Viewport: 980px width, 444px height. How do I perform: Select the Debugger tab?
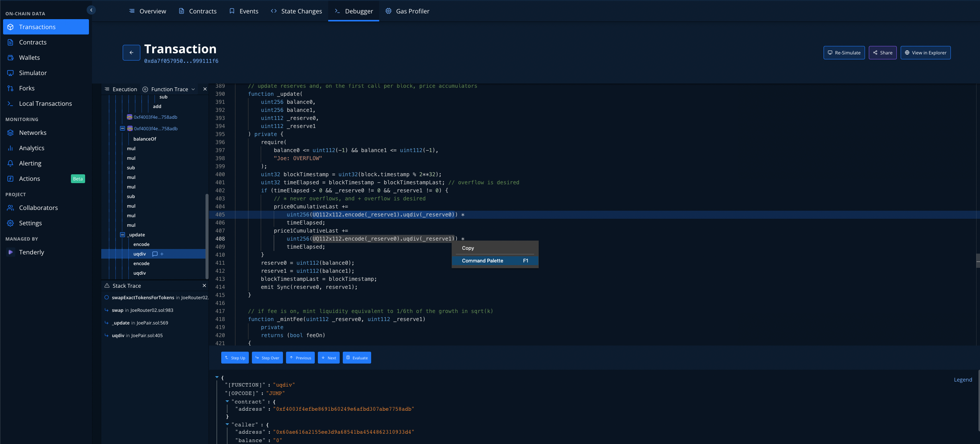click(354, 11)
